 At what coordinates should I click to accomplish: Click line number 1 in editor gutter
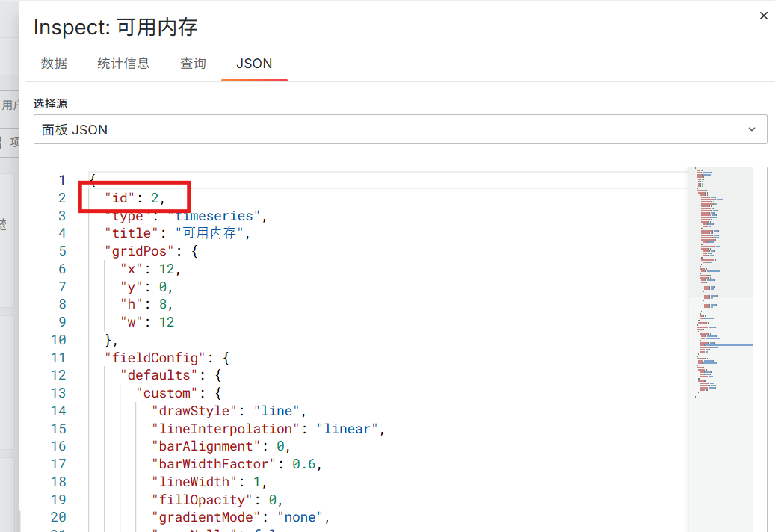62,180
